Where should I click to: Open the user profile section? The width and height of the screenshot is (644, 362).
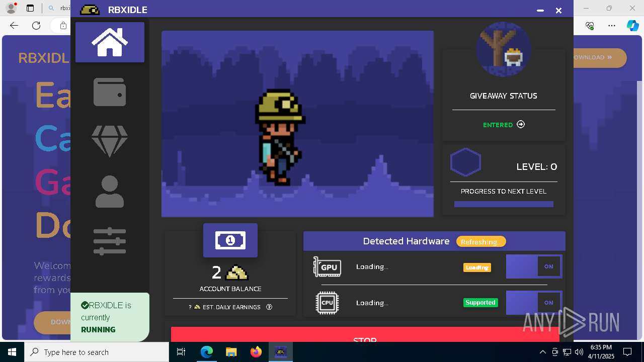click(110, 192)
